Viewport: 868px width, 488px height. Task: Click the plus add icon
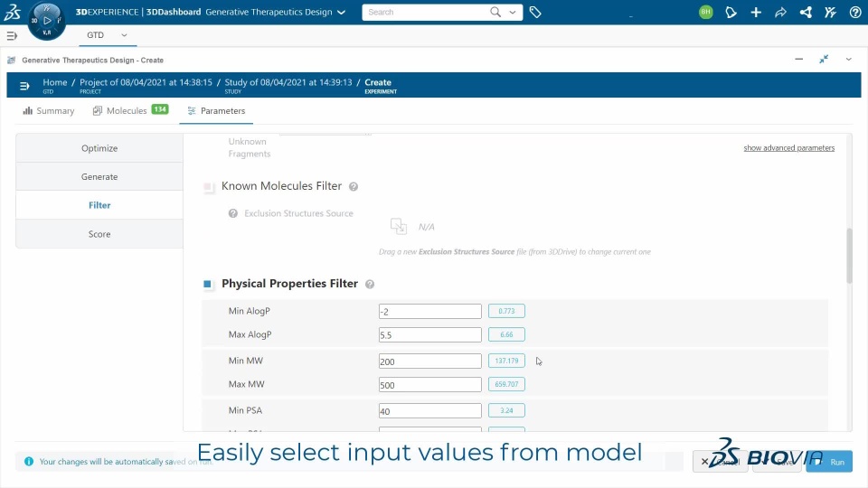coord(756,13)
